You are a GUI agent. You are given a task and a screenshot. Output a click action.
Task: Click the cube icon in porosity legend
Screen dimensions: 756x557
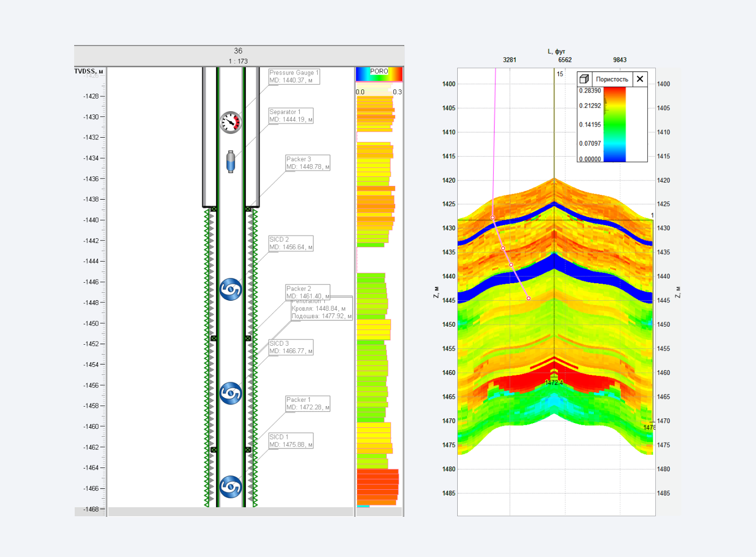pos(584,79)
